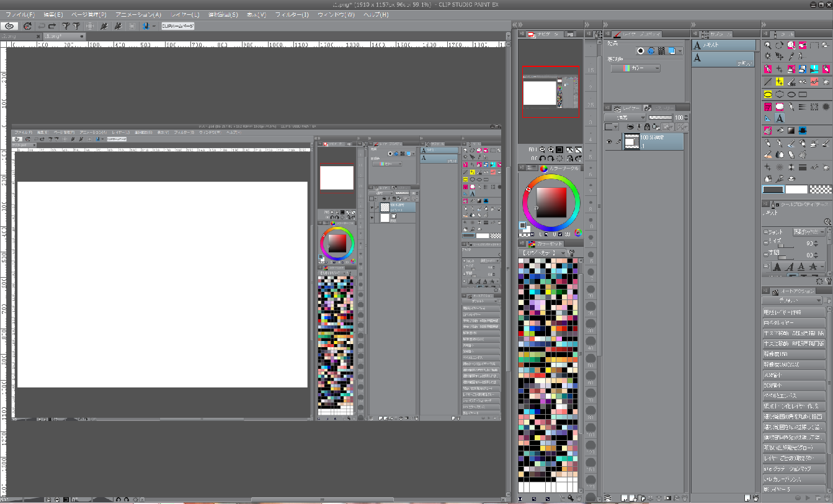
Task: Open the layer blending mode dropdown
Action: (x=625, y=117)
